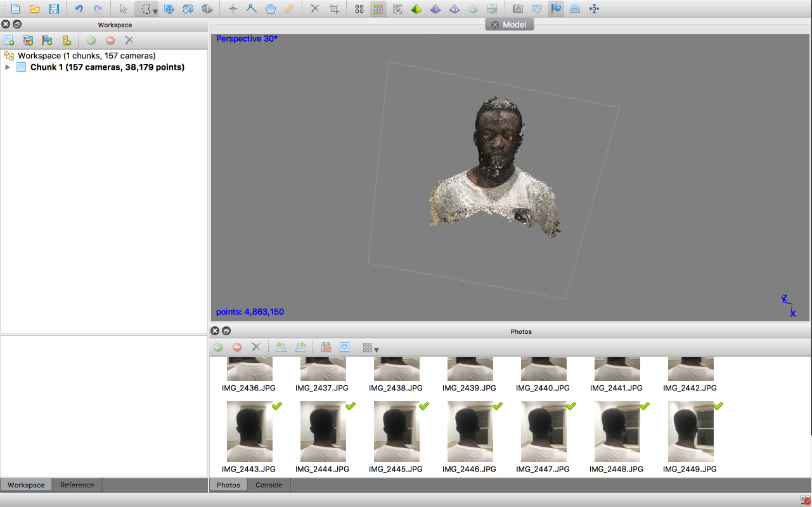Viewport: 812px width, 507px height.
Task: Open the Console tab
Action: [x=269, y=485]
